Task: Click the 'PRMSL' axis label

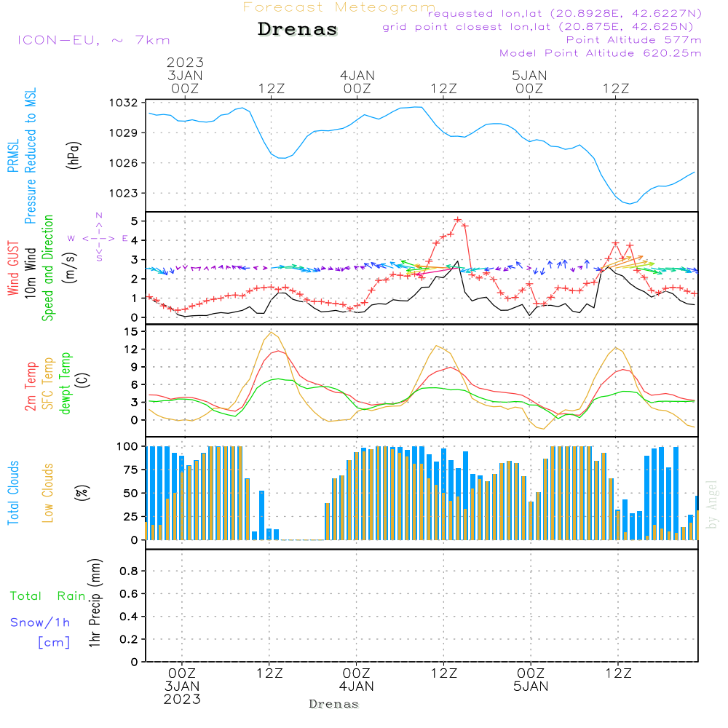Action: click(x=13, y=156)
